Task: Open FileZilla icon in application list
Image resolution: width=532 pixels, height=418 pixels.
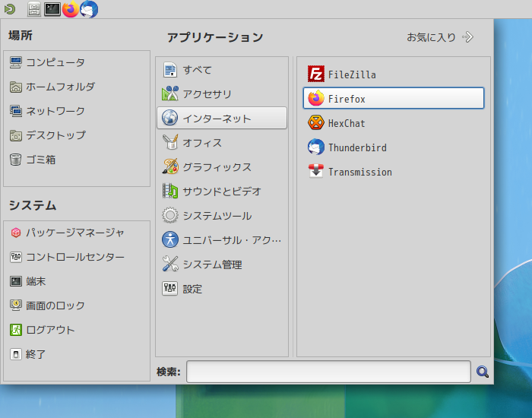Action: coord(316,74)
